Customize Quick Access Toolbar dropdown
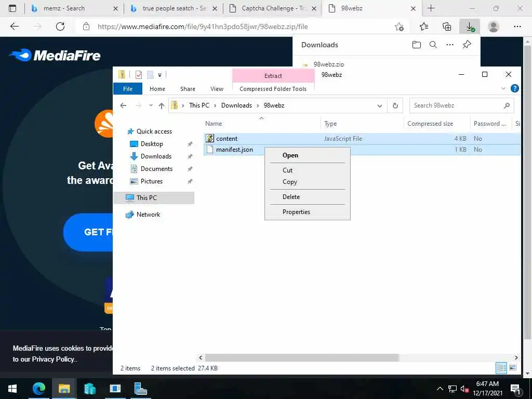The width and height of the screenshot is (532, 399). [x=159, y=75]
